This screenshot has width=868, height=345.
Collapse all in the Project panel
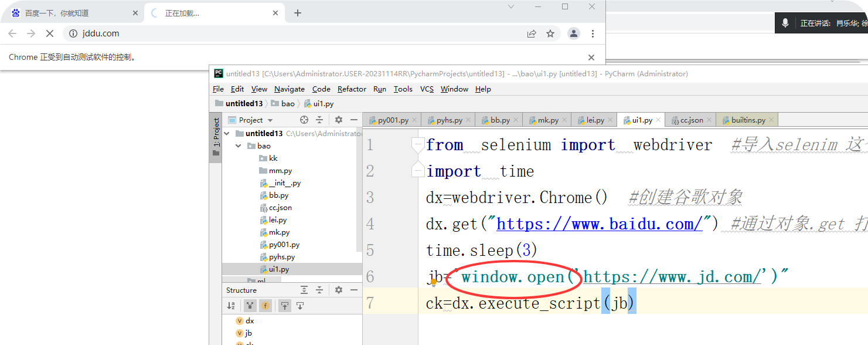[x=319, y=120]
